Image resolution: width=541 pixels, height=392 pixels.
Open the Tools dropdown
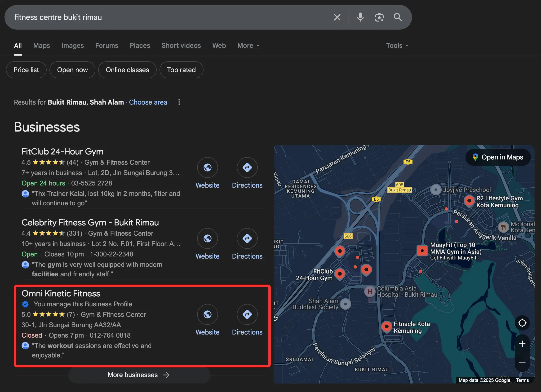tap(397, 45)
